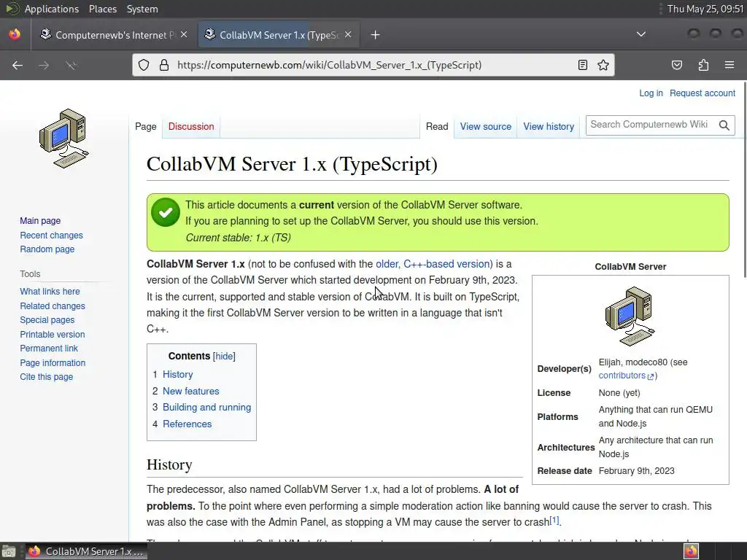747x560 pixels.
Task: Open Related changes link
Action: point(53,306)
